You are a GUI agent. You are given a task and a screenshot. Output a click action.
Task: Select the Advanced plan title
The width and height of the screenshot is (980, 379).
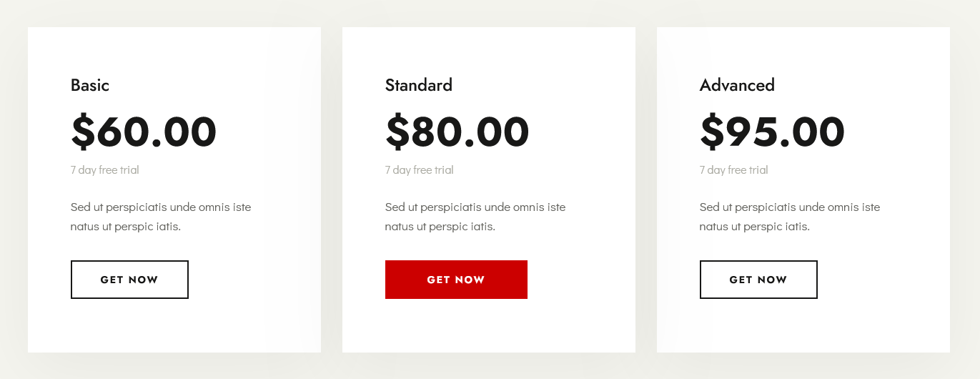tap(737, 85)
